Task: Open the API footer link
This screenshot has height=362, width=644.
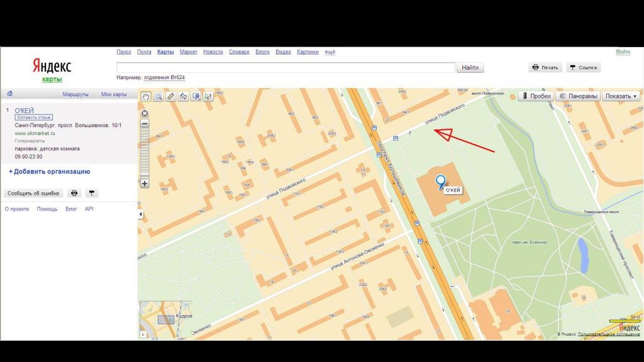Action: click(89, 209)
